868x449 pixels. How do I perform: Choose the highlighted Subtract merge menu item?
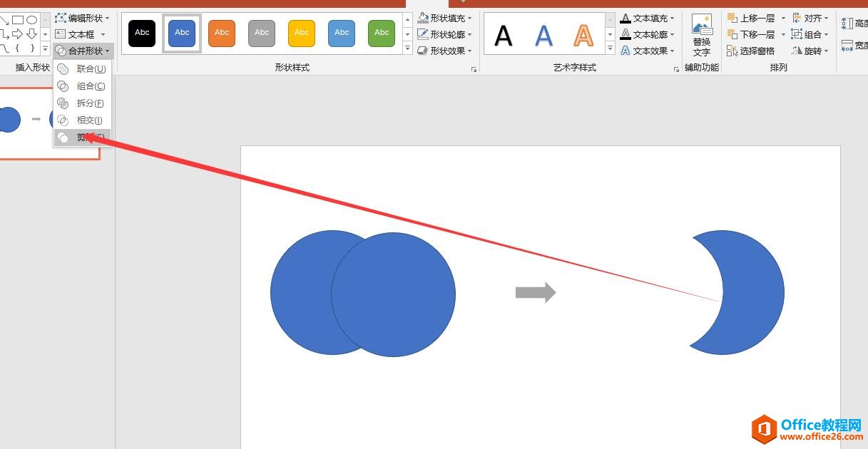pyautogui.click(x=83, y=138)
